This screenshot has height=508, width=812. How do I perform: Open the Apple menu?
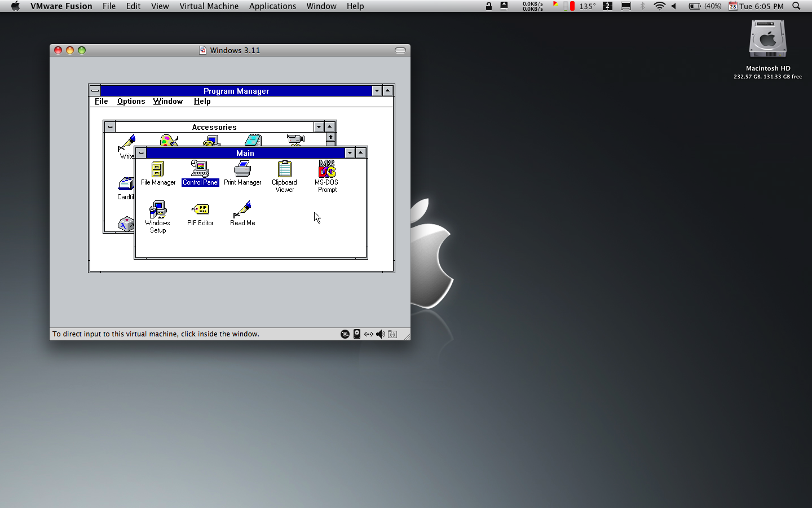pyautogui.click(x=15, y=6)
